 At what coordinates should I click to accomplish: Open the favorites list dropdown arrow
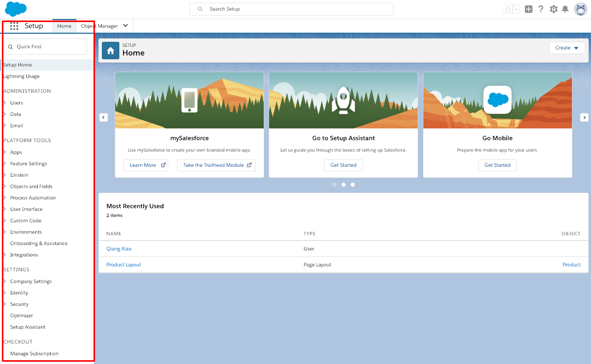click(x=516, y=9)
